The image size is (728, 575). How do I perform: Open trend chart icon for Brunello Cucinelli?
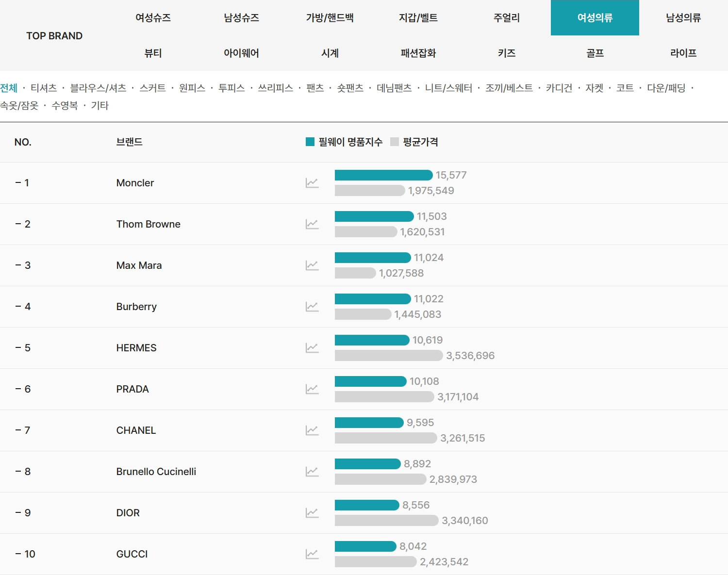pos(312,472)
